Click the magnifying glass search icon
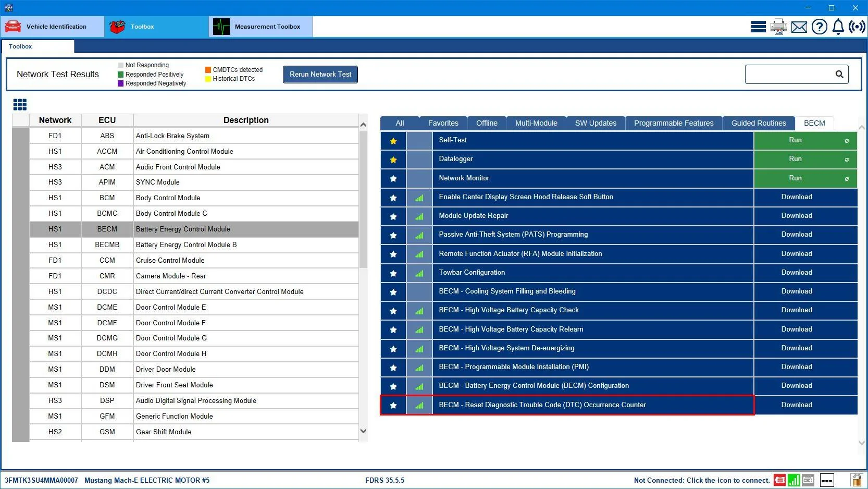868x489 pixels. coord(839,74)
